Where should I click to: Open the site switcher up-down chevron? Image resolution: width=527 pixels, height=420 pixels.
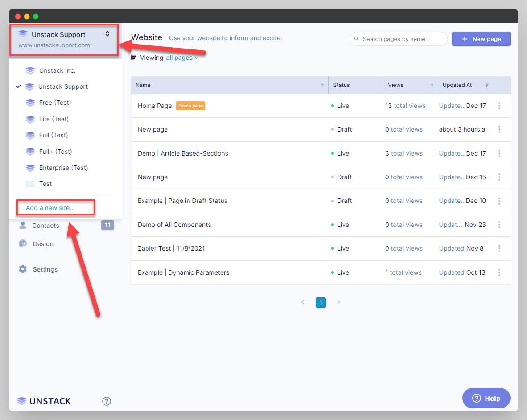click(107, 33)
